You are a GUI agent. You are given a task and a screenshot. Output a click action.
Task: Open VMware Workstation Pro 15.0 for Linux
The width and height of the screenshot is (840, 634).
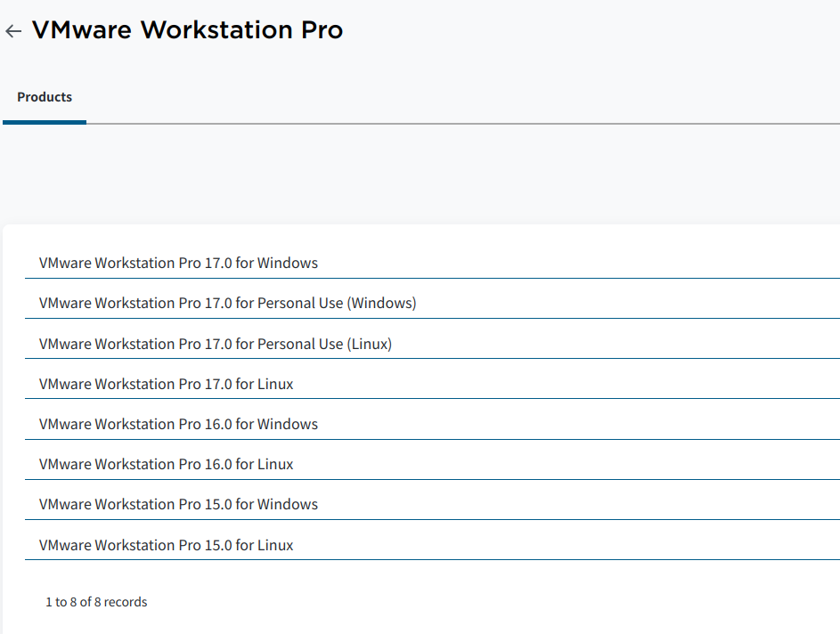(166, 545)
